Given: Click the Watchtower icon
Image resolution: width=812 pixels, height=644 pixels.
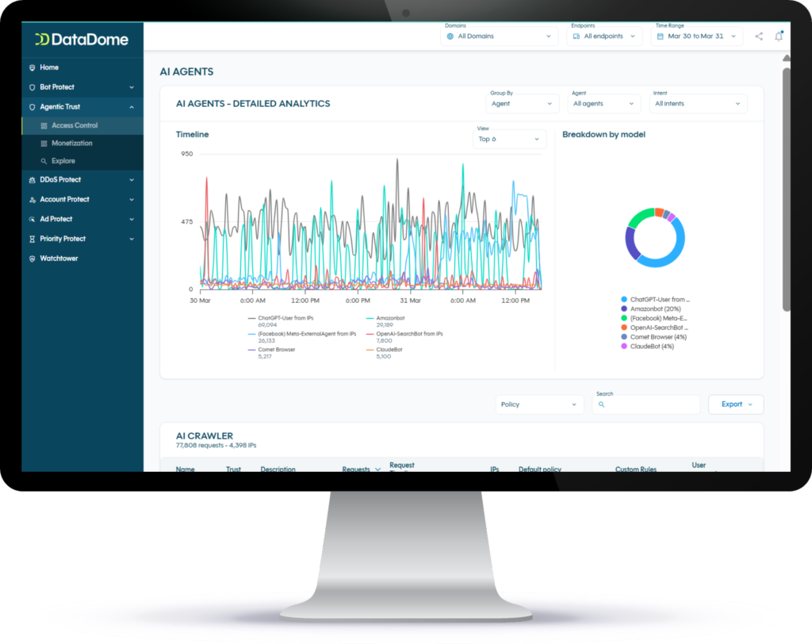Looking at the screenshot, I should 32,259.
